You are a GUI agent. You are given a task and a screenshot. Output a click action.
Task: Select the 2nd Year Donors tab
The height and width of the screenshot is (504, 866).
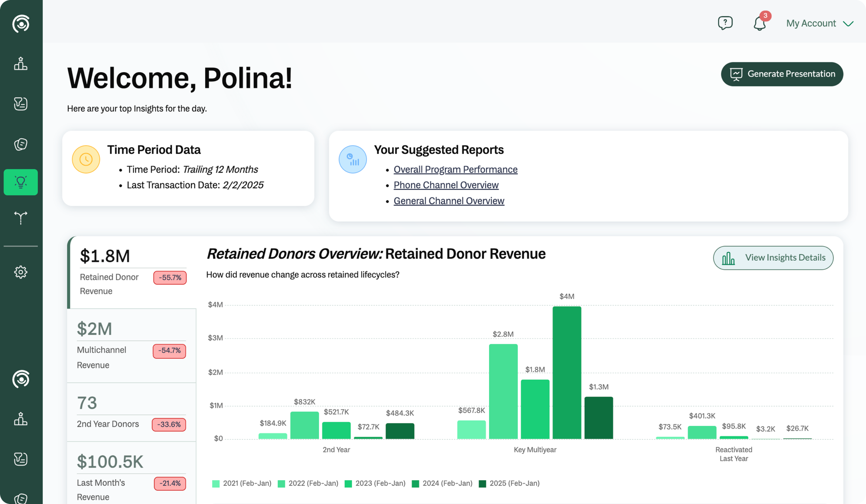[x=131, y=412]
